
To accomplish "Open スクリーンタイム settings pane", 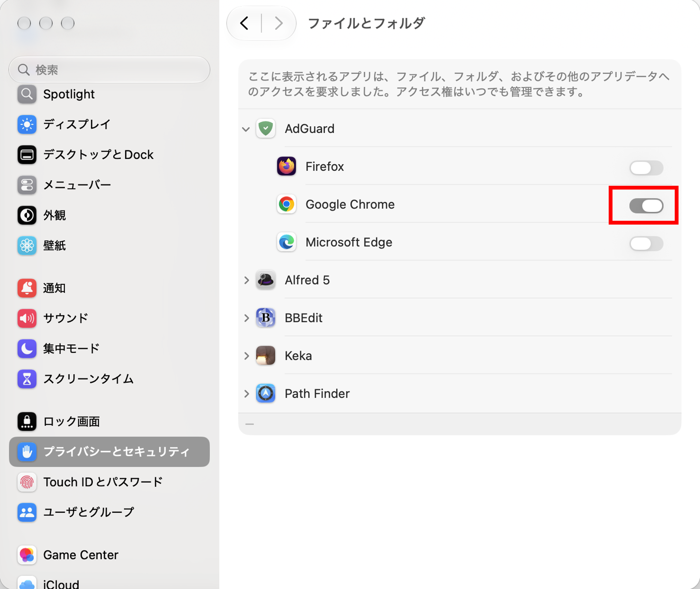I will (x=109, y=379).
